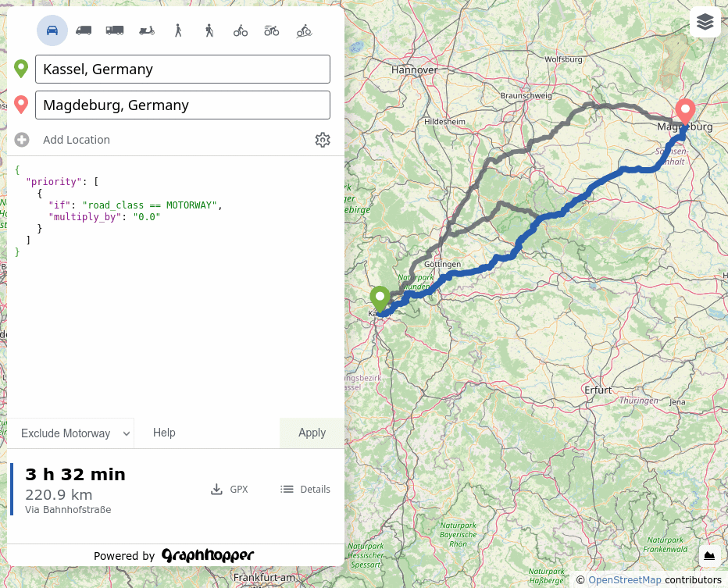Open the Exclude Motorway example dropdown
728x588 pixels.
click(70, 433)
